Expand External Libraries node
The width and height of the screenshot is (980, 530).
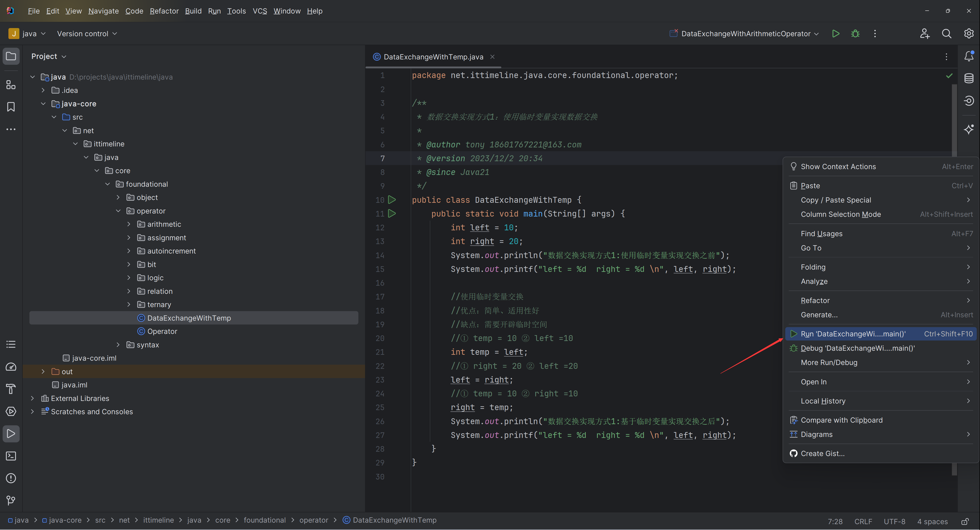point(32,398)
